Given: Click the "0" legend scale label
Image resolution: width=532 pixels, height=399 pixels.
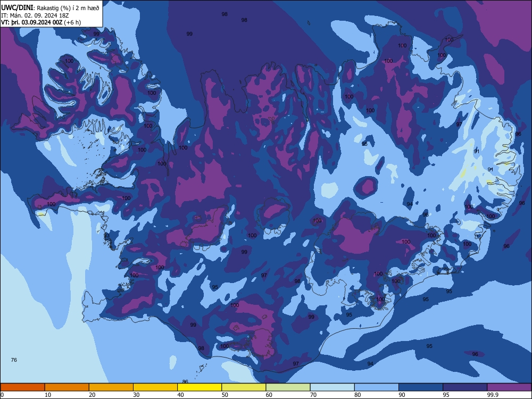Looking at the screenshot, I should point(2,395).
